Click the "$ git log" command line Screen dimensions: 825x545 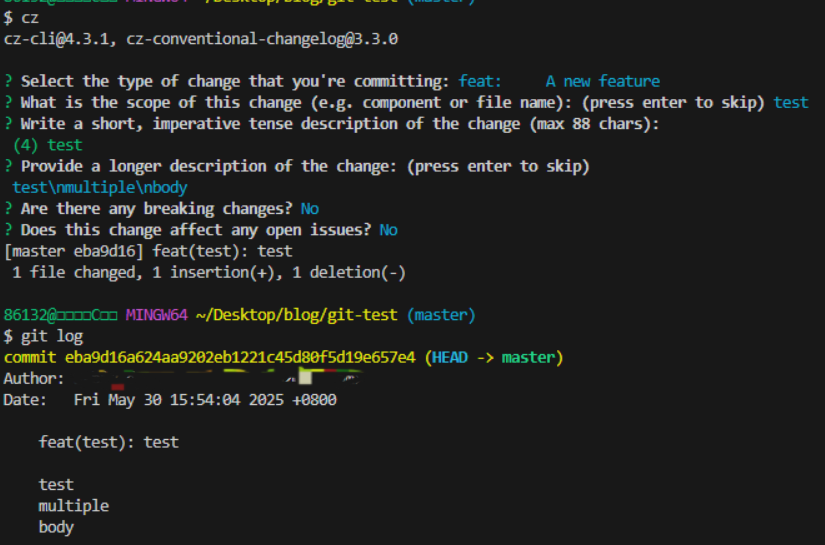(x=44, y=336)
